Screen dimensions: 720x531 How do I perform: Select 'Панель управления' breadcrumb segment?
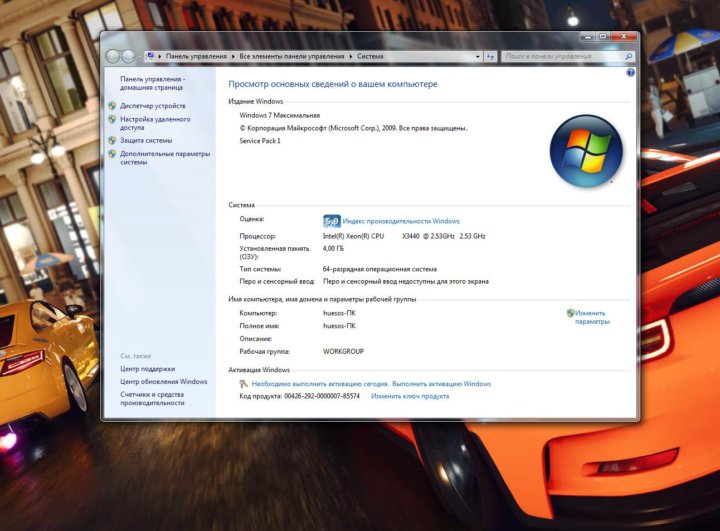click(196, 56)
